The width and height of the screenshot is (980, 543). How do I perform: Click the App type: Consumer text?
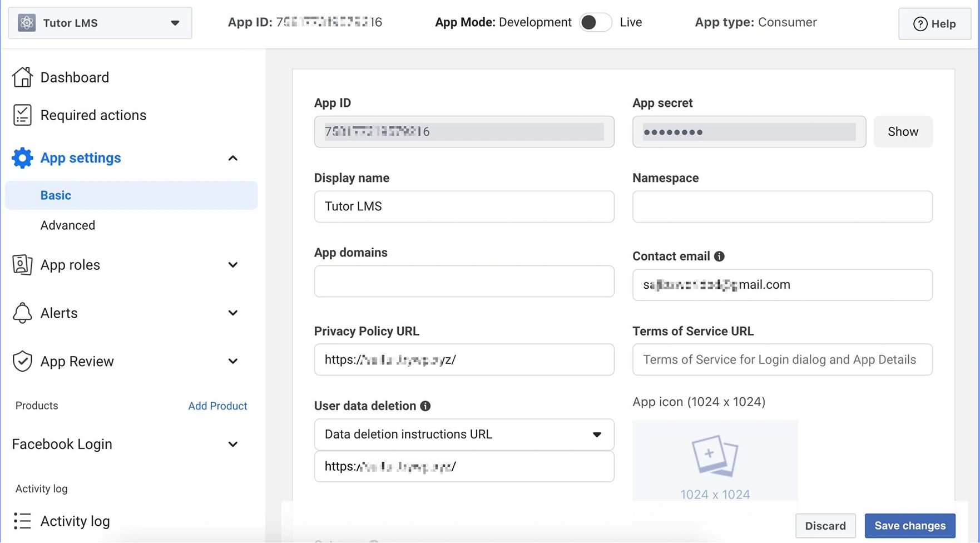[756, 22]
